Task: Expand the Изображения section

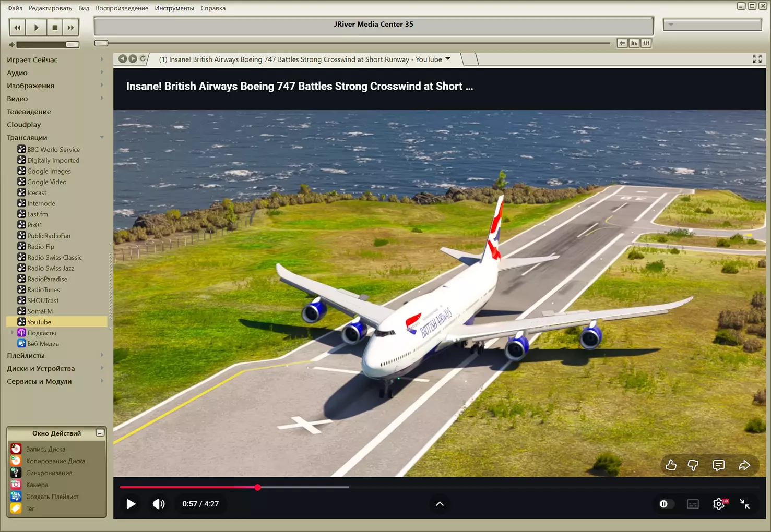Action: (x=102, y=86)
